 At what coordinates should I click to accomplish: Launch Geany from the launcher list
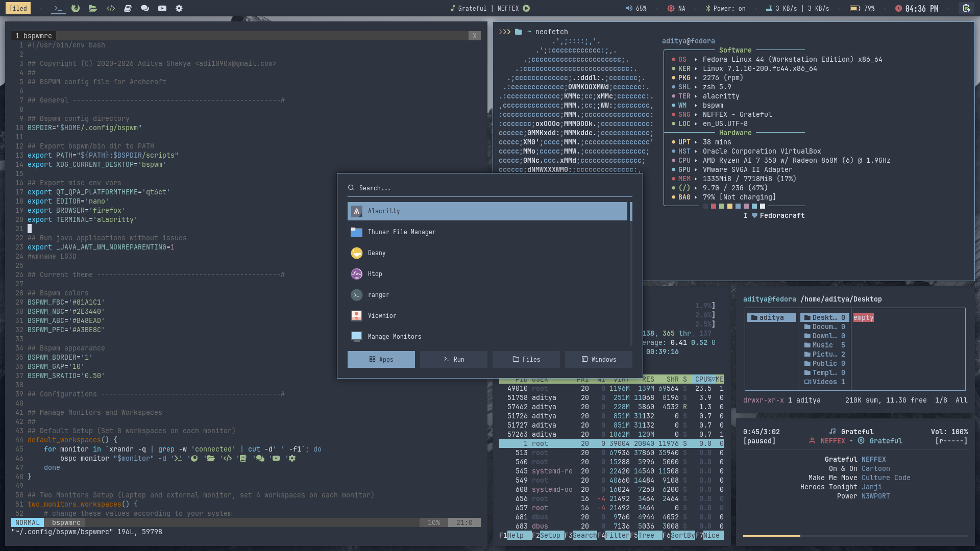point(487,253)
